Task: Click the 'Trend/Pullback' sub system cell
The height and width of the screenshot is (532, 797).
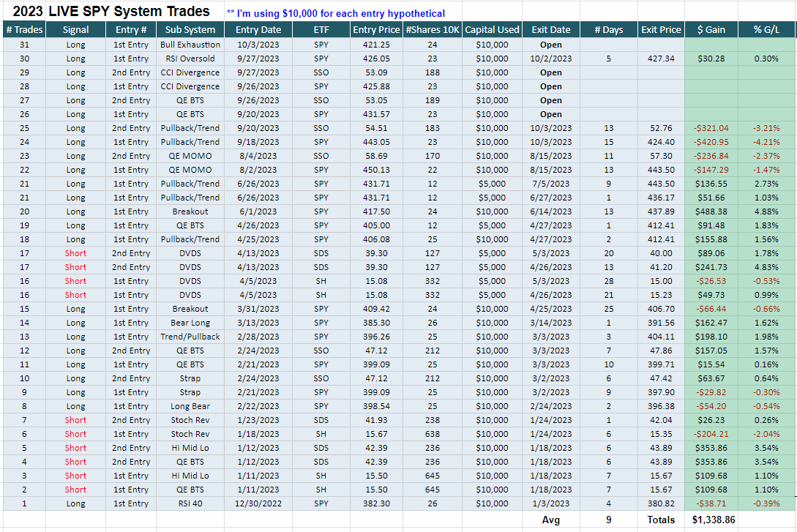Action: 190,337
